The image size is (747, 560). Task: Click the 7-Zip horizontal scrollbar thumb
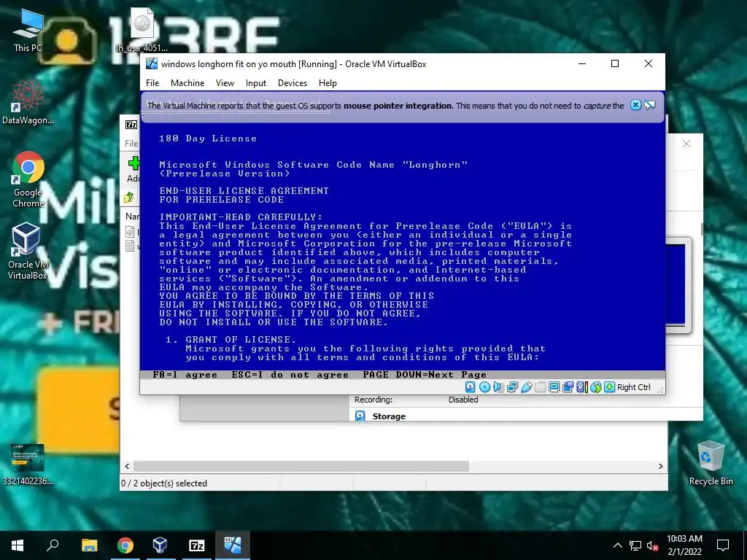click(301, 466)
